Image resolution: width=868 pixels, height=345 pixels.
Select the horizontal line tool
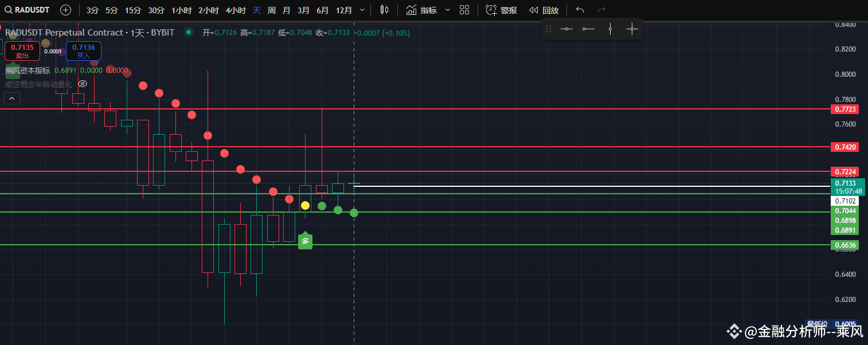pyautogui.click(x=566, y=29)
